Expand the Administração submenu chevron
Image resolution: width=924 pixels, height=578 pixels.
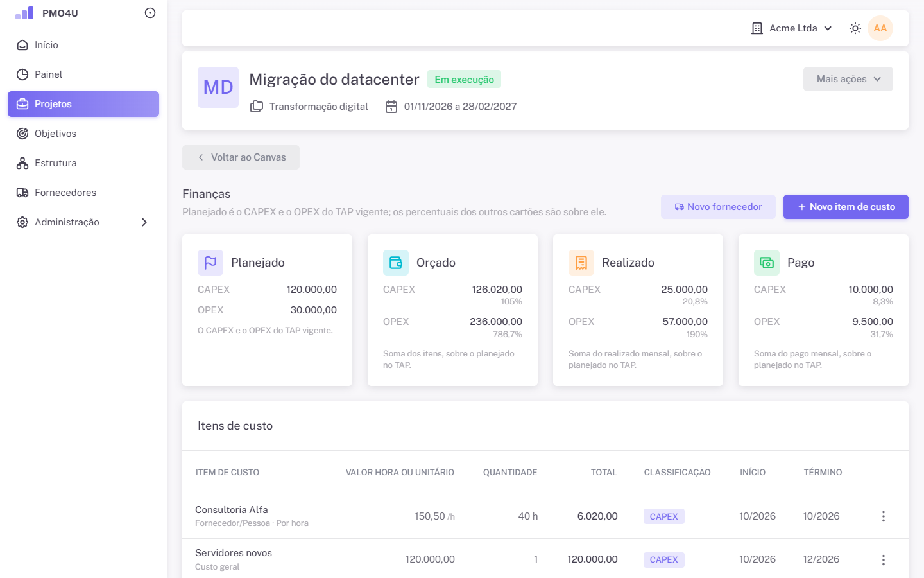[144, 222]
